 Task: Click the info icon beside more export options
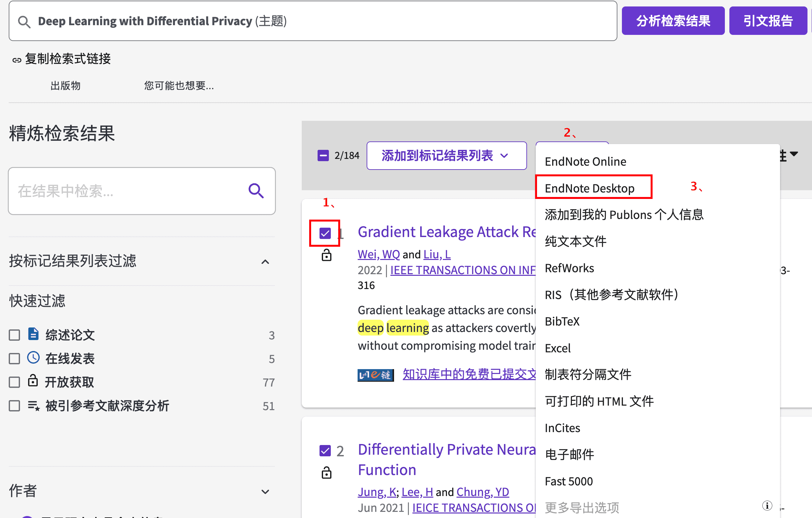767,505
